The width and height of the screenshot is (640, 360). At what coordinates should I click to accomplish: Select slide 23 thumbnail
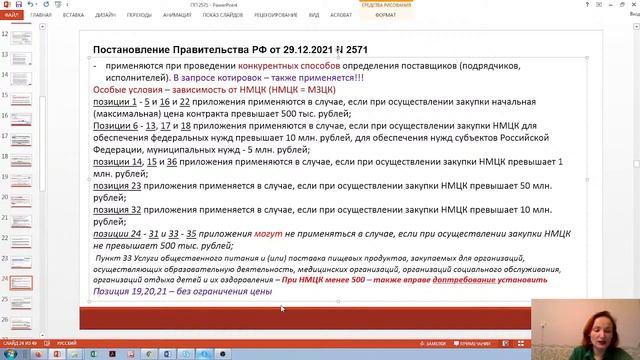[x=21, y=262]
